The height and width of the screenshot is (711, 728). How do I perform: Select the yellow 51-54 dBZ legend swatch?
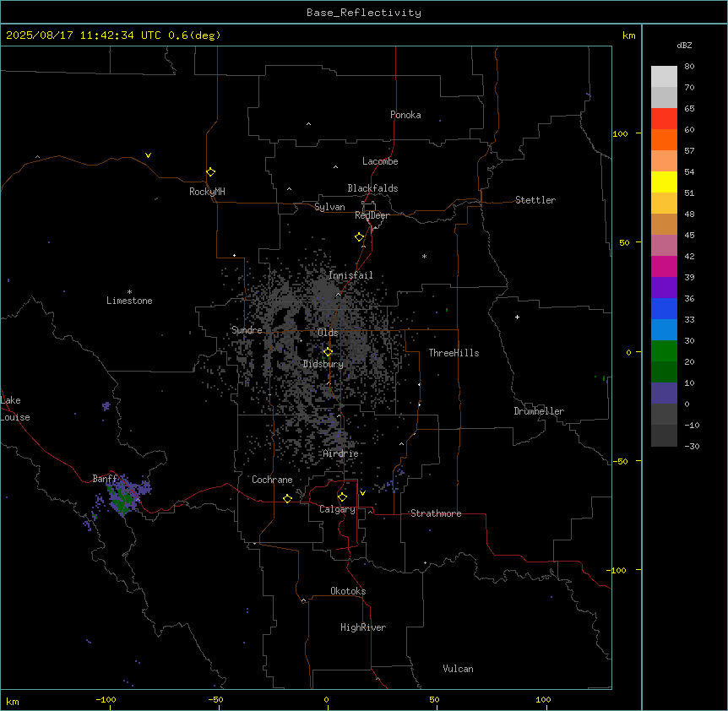(664, 182)
